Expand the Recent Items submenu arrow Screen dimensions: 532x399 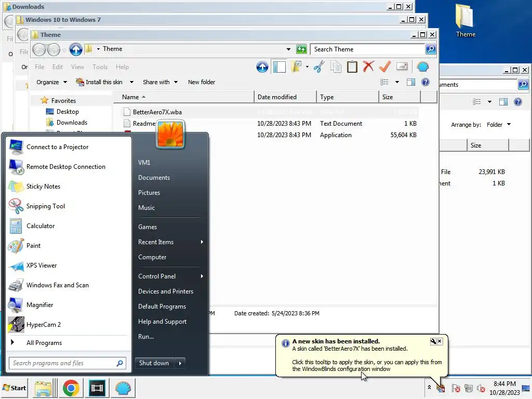(x=202, y=242)
